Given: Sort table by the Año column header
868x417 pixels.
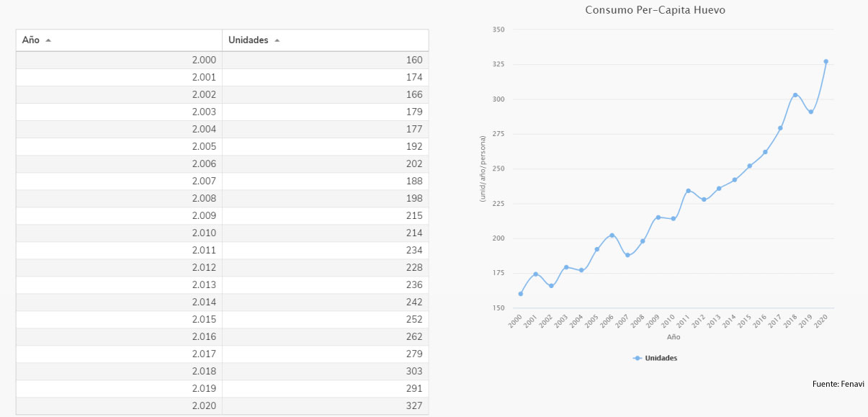Looking at the screenshot, I should [30, 40].
